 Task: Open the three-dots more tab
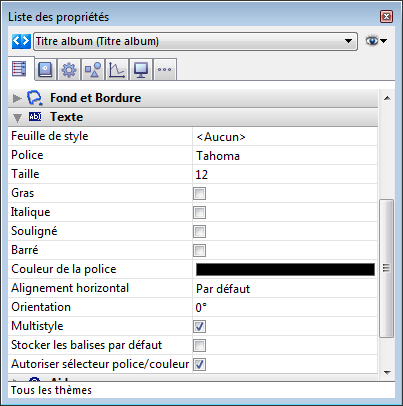click(165, 70)
